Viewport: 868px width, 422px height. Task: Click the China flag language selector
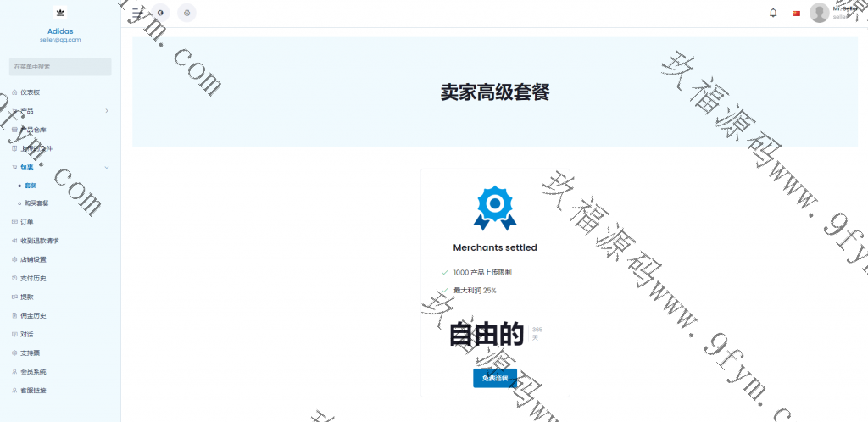796,13
